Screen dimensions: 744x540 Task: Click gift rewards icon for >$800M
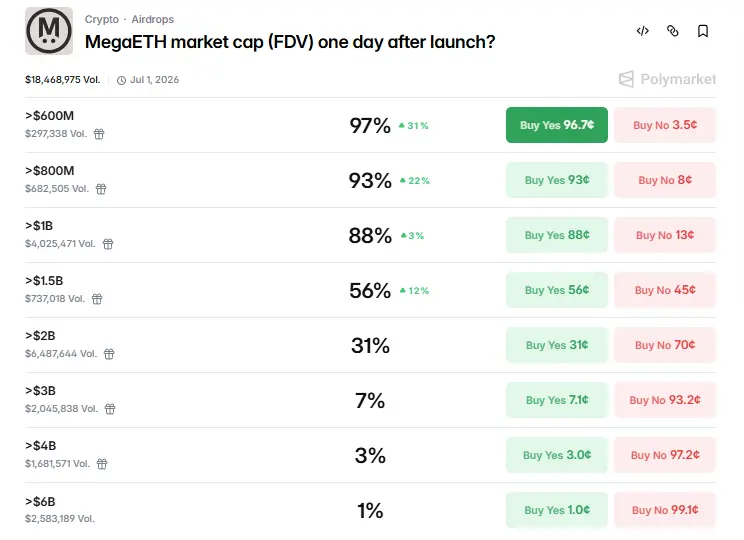(101, 188)
